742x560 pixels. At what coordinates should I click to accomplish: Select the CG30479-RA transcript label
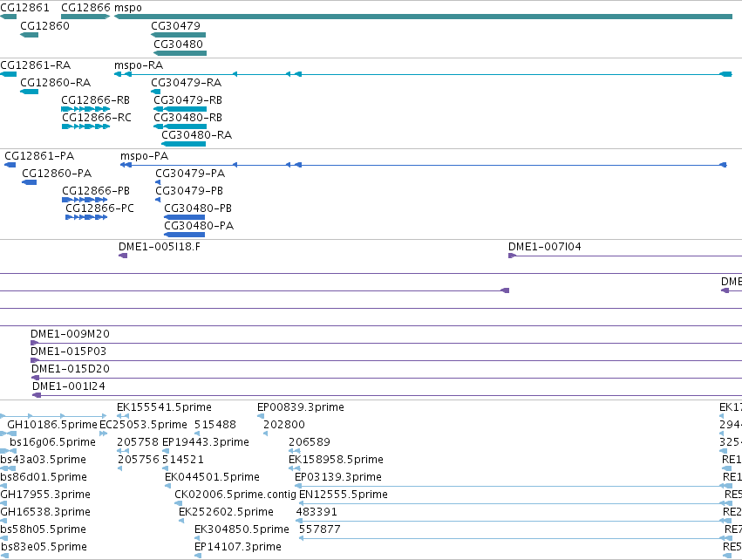(x=187, y=82)
